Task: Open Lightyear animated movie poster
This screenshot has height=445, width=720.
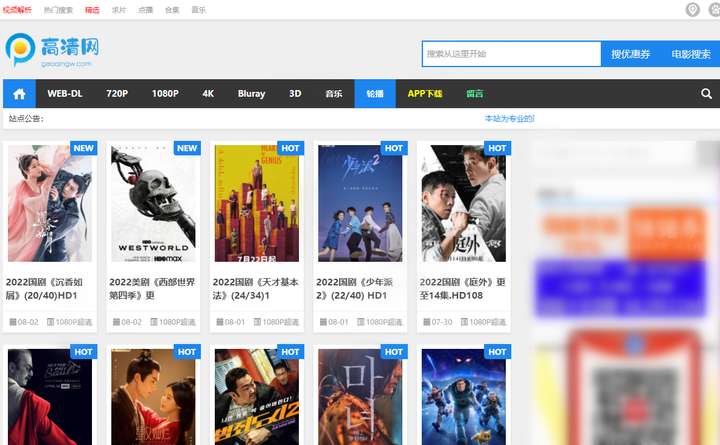Action: (x=464, y=397)
